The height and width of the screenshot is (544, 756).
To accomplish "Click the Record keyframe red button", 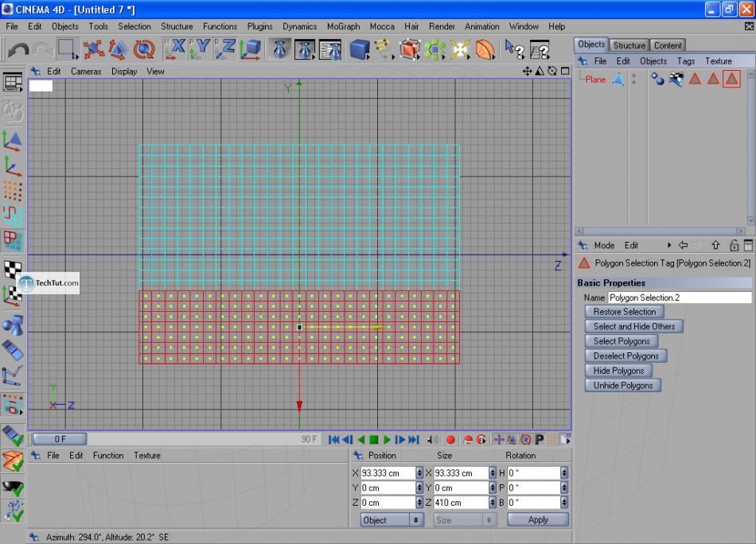I will 450,440.
